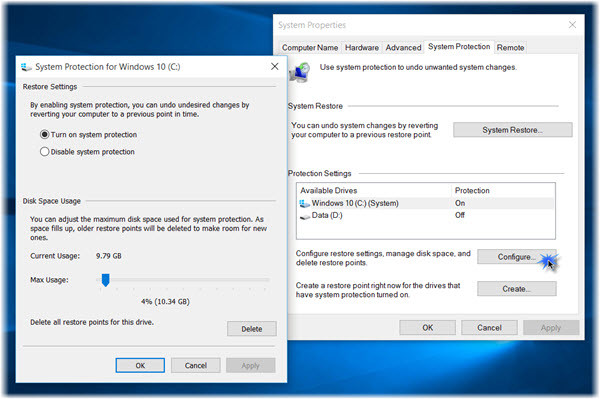The image size is (600, 399).
Task: Click the 4% (10.34 GB) max usage value
Action: pyautogui.click(x=165, y=301)
